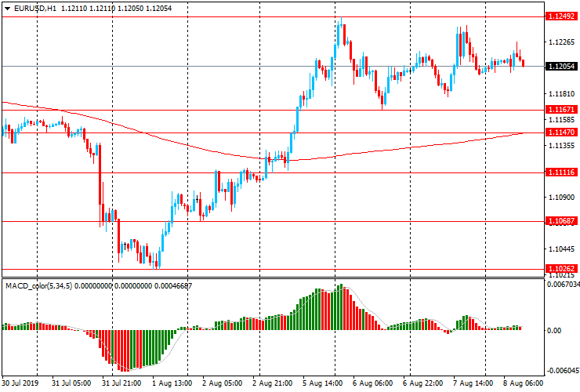Click the 6 Aug 22:00 time axis label
580x392 pixels.
(x=422, y=383)
